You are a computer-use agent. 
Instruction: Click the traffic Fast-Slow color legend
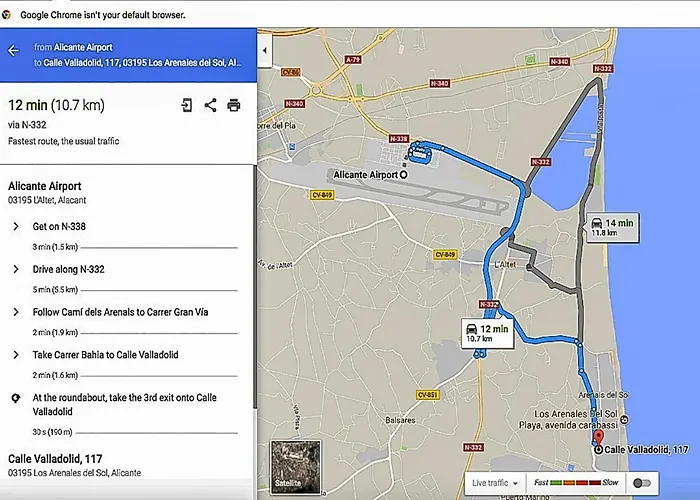coord(575,483)
